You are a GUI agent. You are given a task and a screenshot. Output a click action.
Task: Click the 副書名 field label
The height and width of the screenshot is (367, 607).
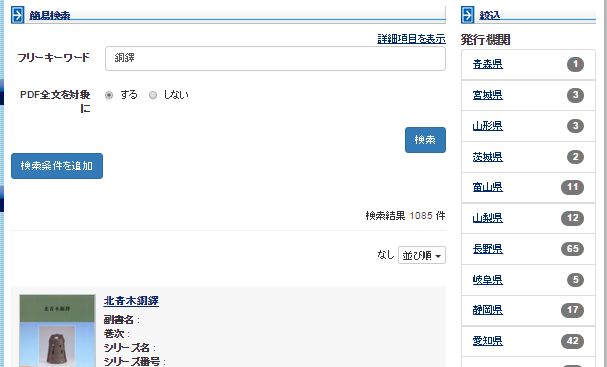click(x=119, y=320)
